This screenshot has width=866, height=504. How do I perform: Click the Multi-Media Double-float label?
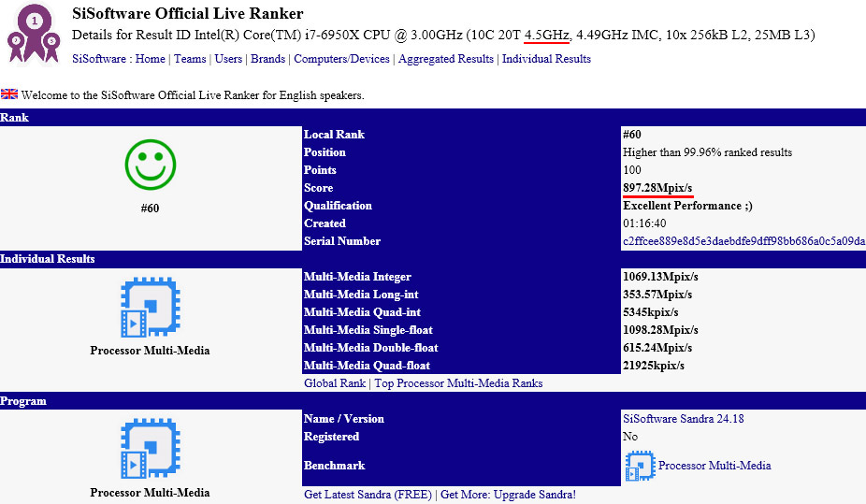(370, 348)
